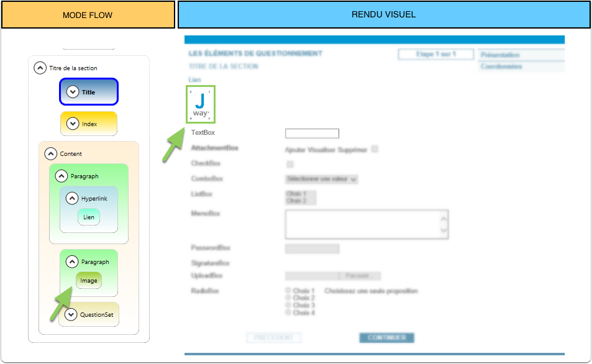Viewport: 592px width, 364px height.
Task: Select the Choix 1 radio button
Action: coord(288,291)
